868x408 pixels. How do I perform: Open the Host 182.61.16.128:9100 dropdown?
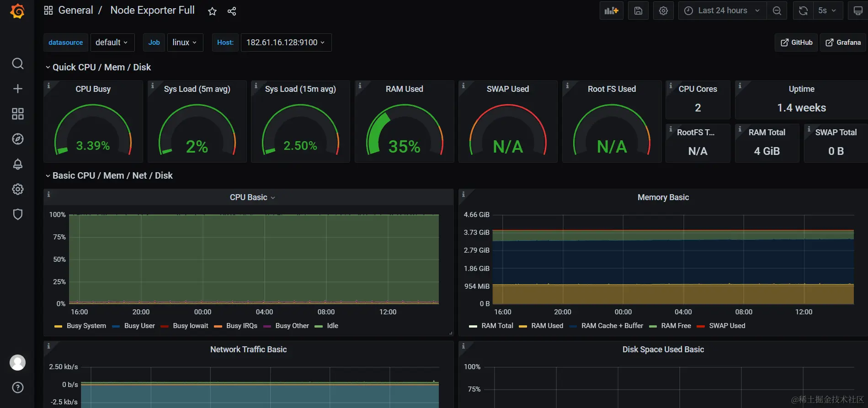(286, 42)
